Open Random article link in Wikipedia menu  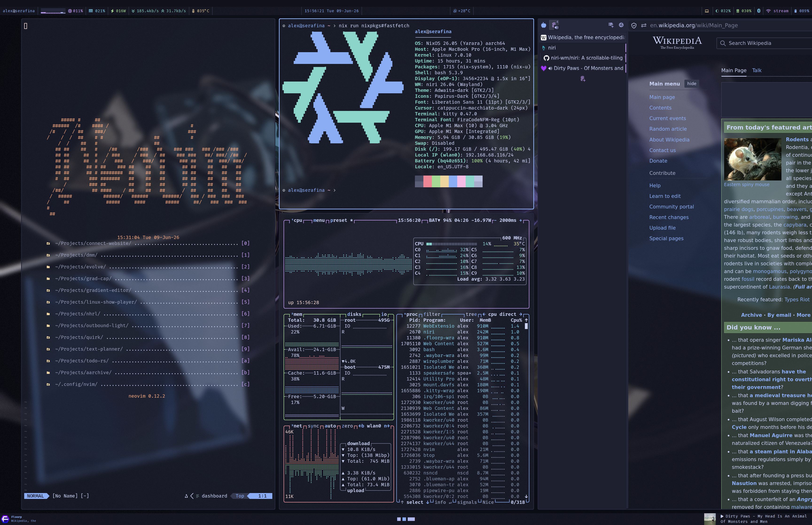(668, 129)
